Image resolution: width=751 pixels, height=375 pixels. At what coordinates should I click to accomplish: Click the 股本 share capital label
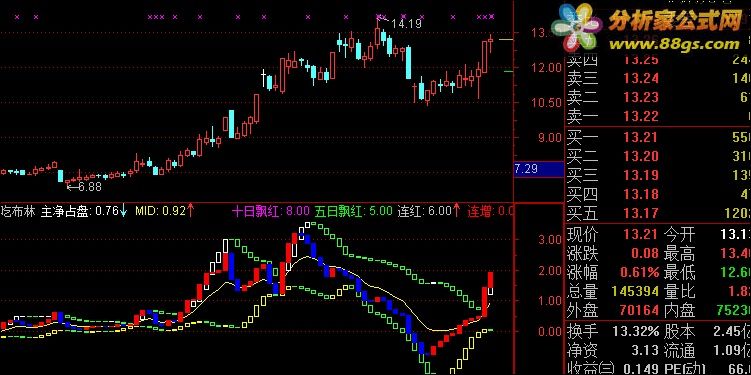[x=679, y=331]
